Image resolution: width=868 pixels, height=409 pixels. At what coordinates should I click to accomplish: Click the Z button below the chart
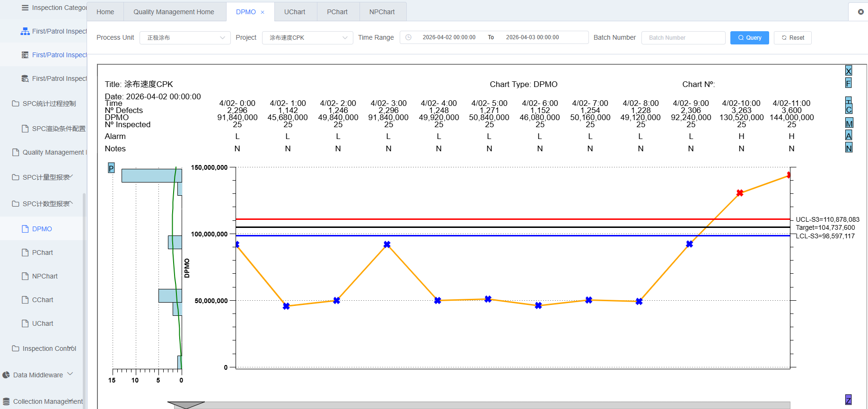click(x=849, y=400)
